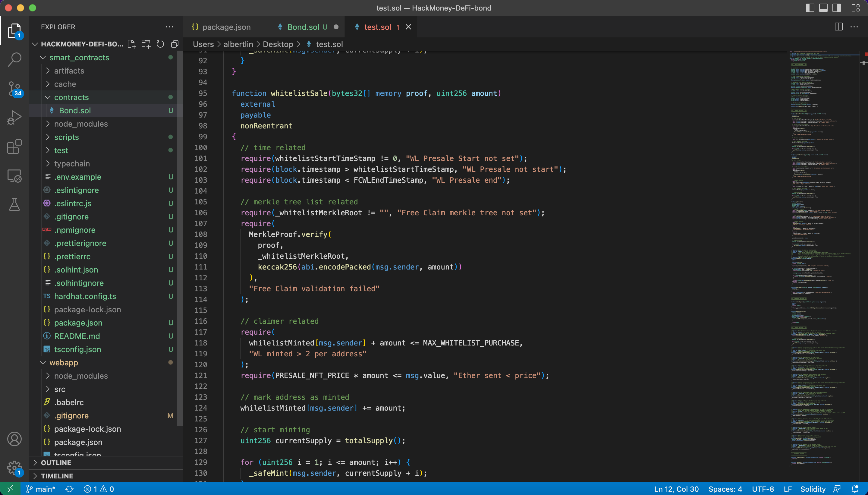Open the Accounts icon
Screen dimensions: 868x495
[x=14, y=439]
